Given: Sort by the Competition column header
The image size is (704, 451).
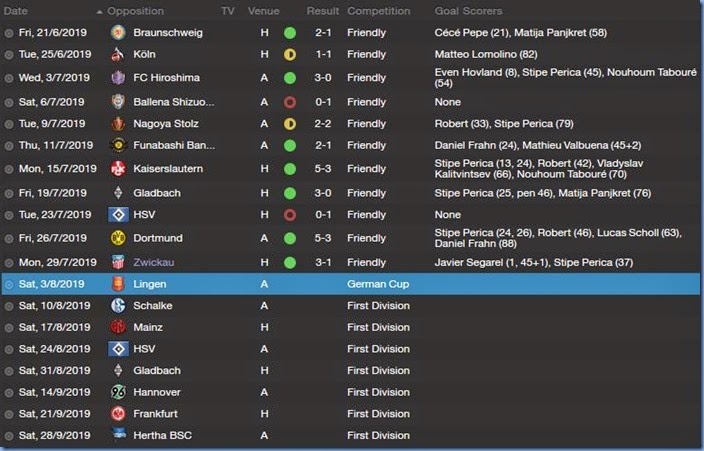Looking at the screenshot, I should 378,11.
